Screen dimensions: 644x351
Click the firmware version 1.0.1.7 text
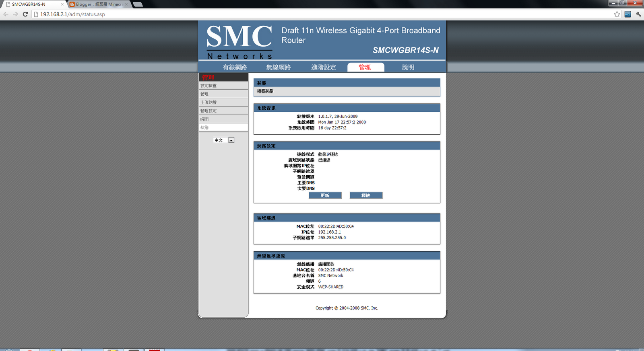point(338,117)
